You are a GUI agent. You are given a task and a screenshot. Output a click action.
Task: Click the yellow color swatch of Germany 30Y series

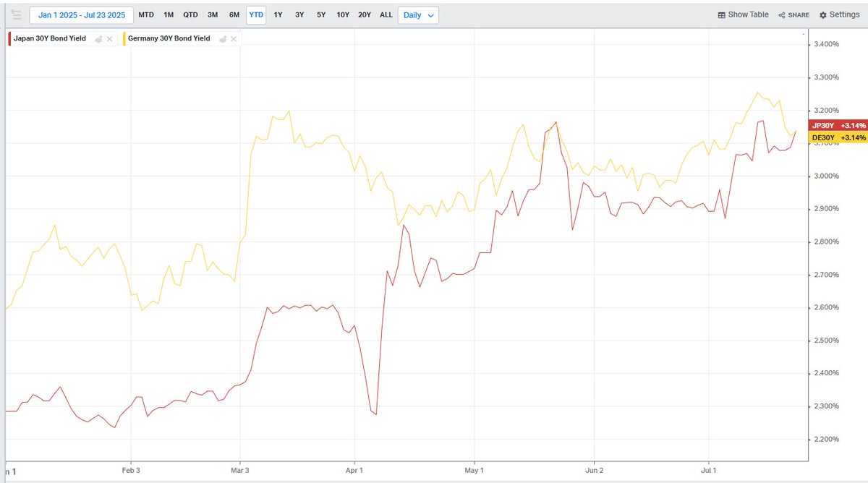pos(126,38)
